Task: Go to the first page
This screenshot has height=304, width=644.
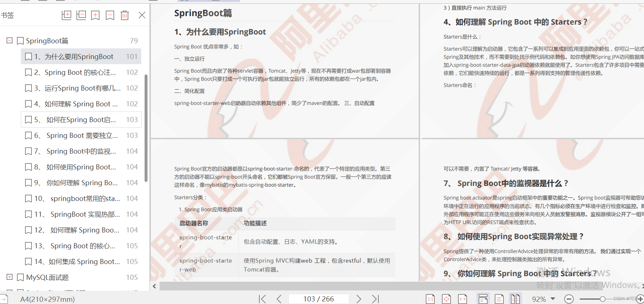Action: click(262, 299)
